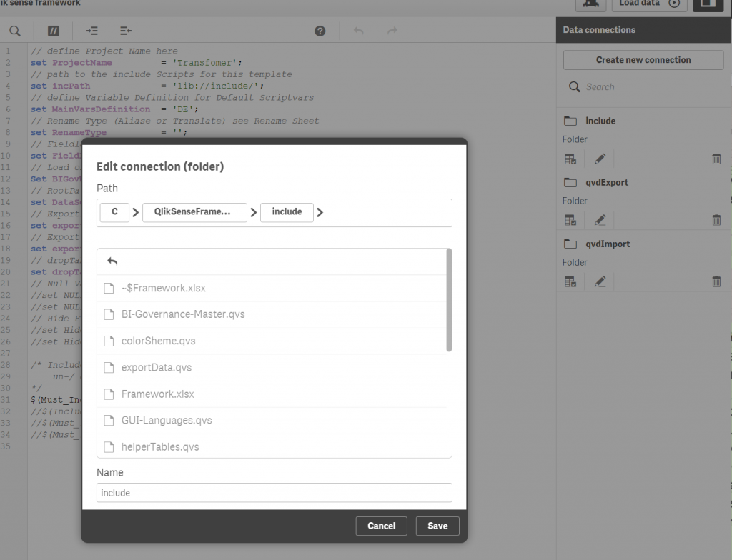This screenshot has height=560, width=732.
Task: Cancel editing the folder connection
Action: click(381, 526)
